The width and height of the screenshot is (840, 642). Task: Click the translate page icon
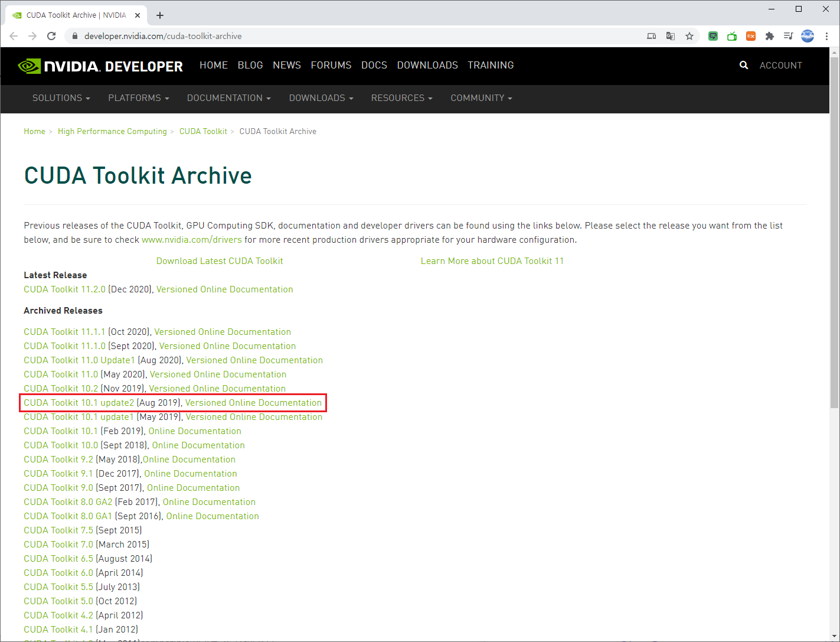pos(671,36)
